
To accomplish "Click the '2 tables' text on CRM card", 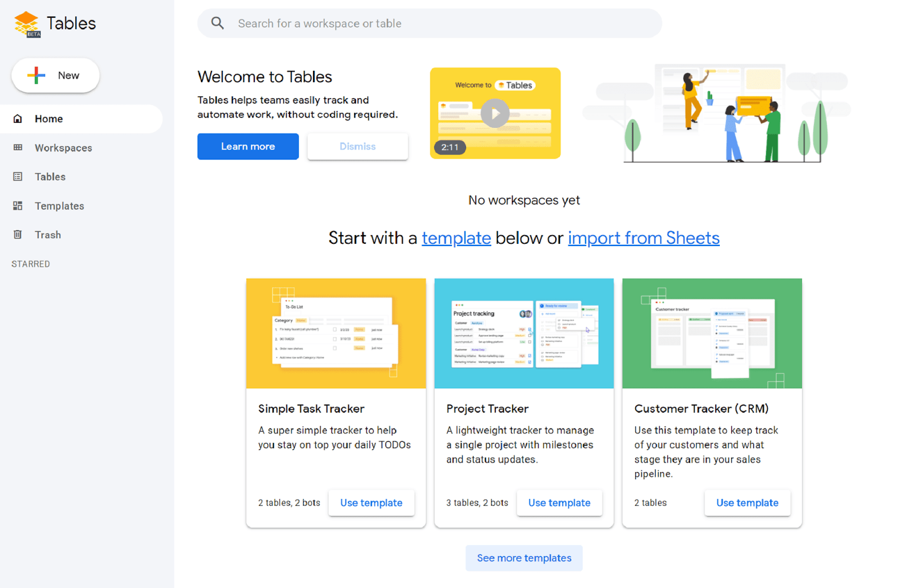I will point(651,503).
